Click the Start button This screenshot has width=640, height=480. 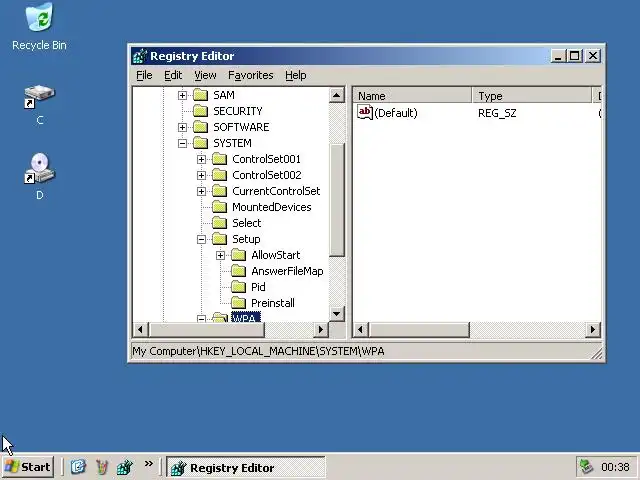click(28, 467)
